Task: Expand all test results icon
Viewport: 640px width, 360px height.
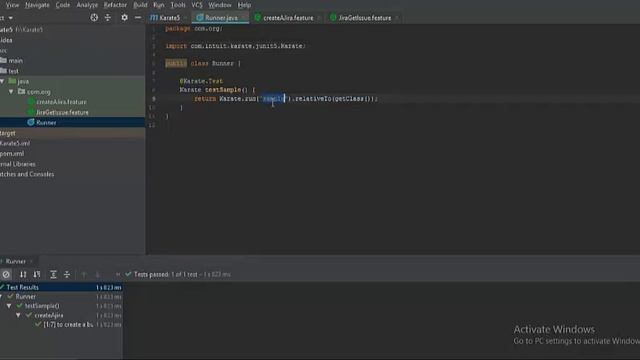Action: pyautogui.click(x=53, y=275)
